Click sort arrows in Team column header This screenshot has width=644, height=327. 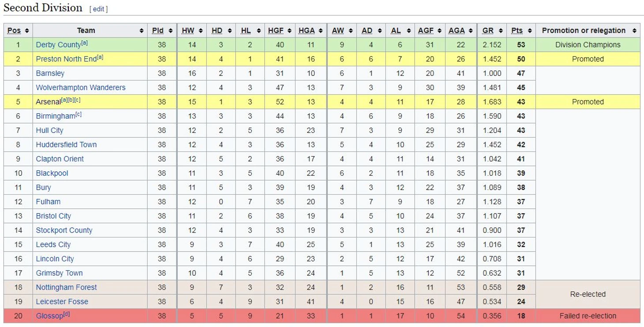click(141, 31)
